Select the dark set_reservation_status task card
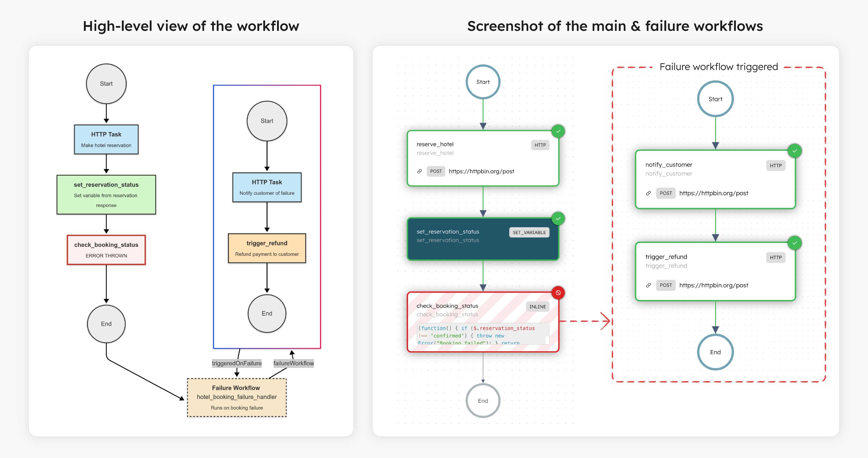 [483, 239]
